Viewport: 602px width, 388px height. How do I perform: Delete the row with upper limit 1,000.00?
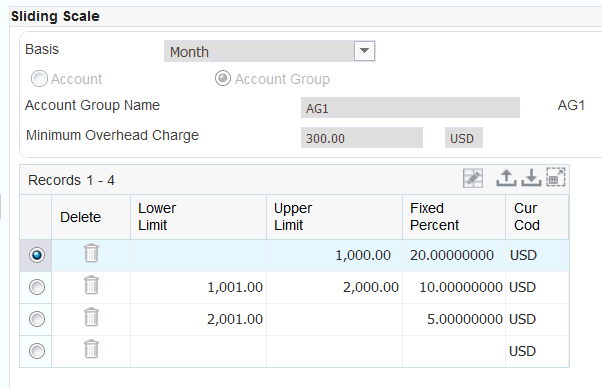click(x=91, y=253)
